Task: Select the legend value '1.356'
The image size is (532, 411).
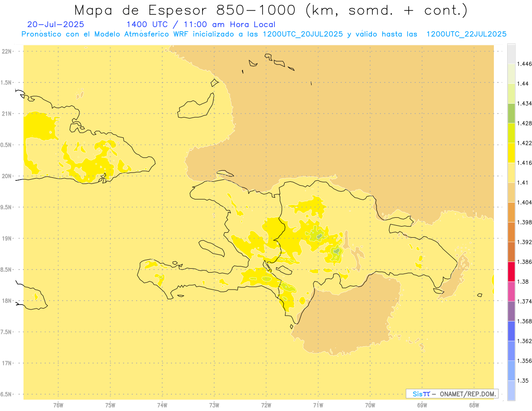Action: (524, 361)
